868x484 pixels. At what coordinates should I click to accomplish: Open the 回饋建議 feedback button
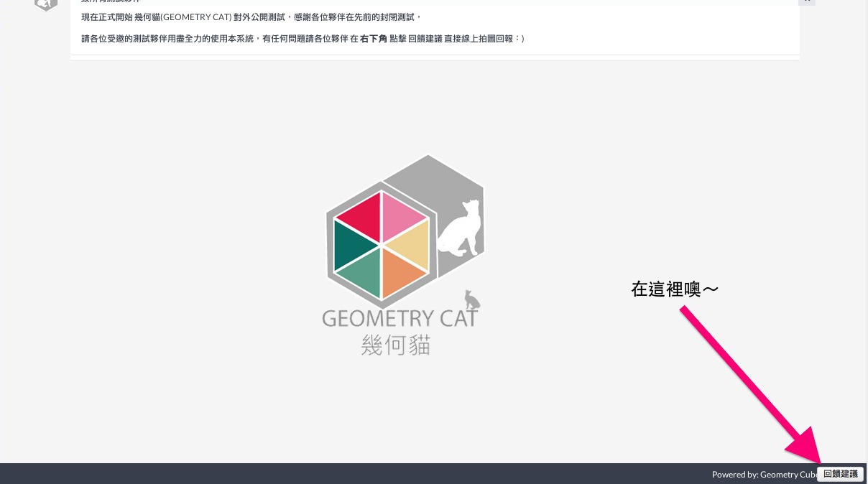pos(840,474)
